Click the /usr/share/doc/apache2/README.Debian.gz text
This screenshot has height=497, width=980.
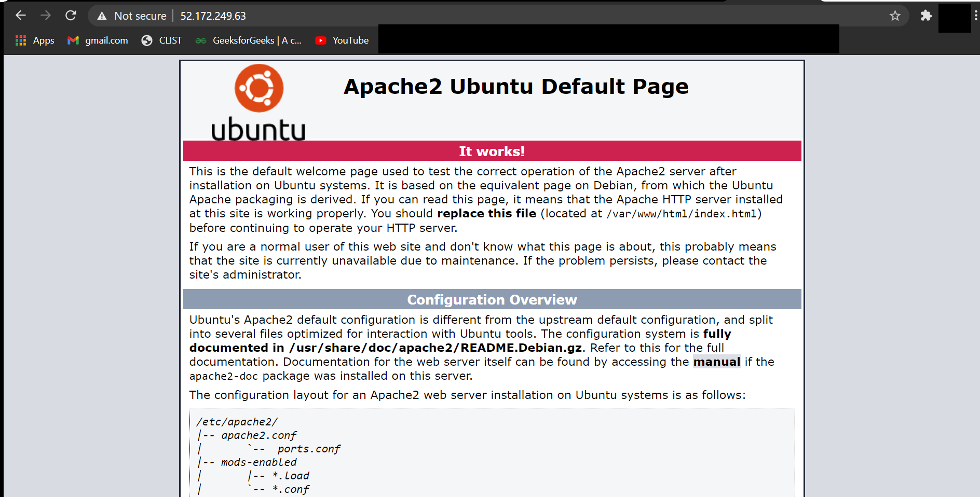pyautogui.click(x=435, y=348)
